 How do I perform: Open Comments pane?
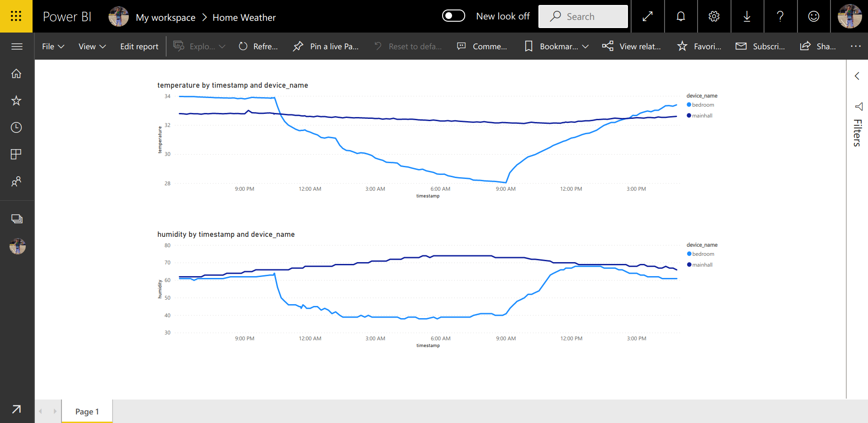click(482, 46)
